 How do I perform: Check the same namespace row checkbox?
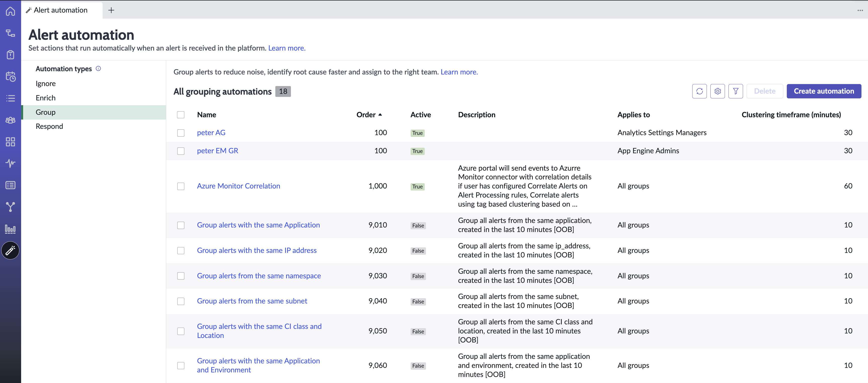coord(181,276)
